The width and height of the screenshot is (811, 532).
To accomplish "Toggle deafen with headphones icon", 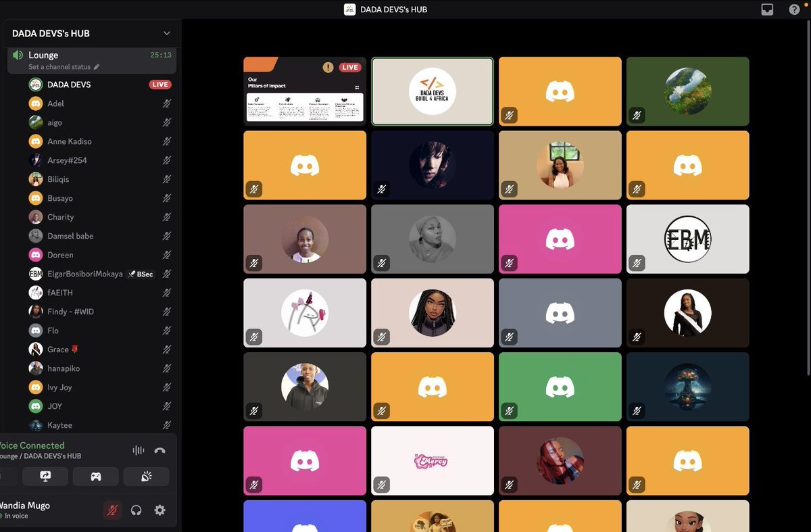I will pyautogui.click(x=137, y=510).
